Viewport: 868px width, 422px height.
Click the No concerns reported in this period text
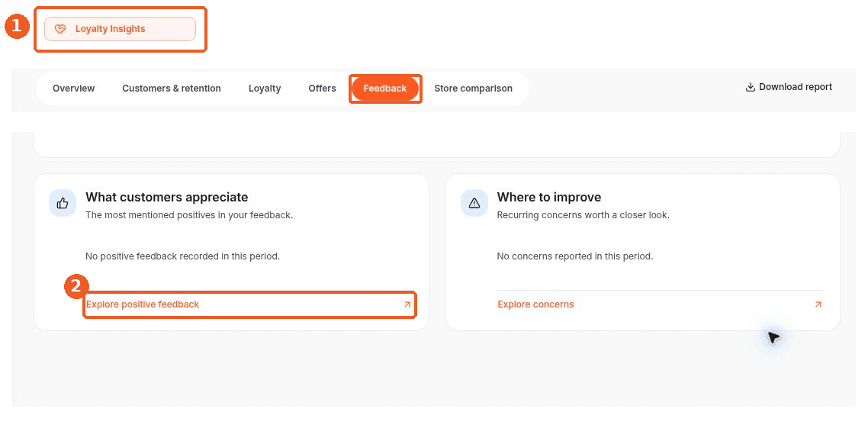pos(575,256)
